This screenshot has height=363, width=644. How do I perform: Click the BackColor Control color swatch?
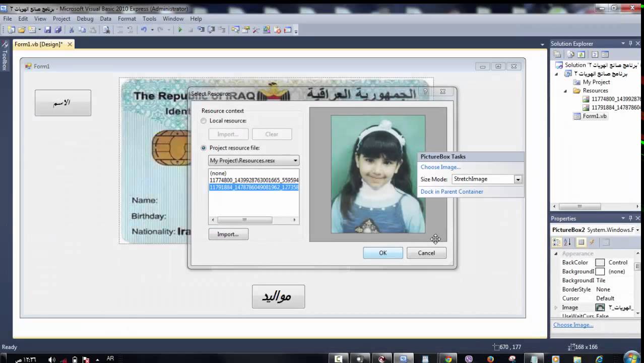point(600,263)
